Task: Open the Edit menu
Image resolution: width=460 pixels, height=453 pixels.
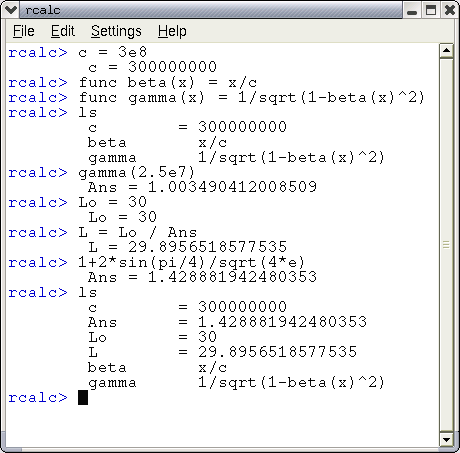Action: click(63, 31)
